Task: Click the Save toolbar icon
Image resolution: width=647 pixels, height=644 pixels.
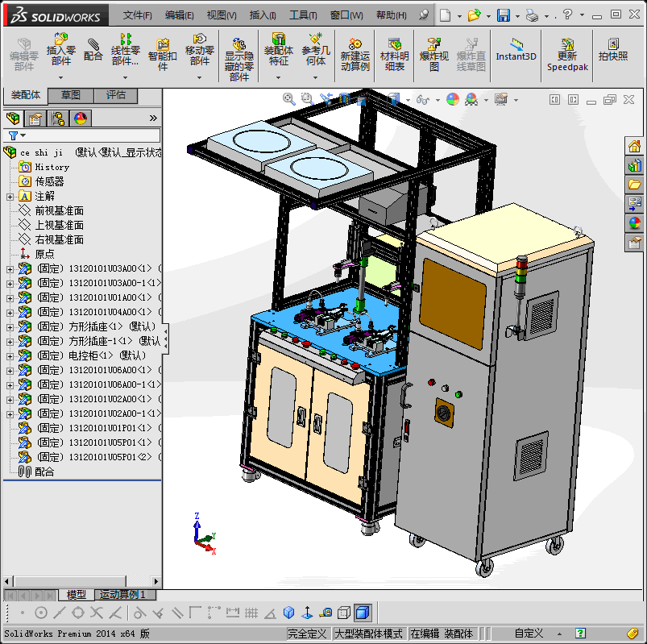Action: pyautogui.click(x=504, y=15)
